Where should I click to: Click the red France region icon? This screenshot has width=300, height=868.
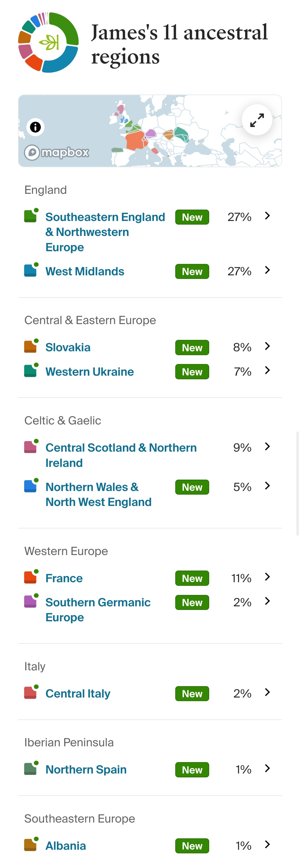point(30,577)
